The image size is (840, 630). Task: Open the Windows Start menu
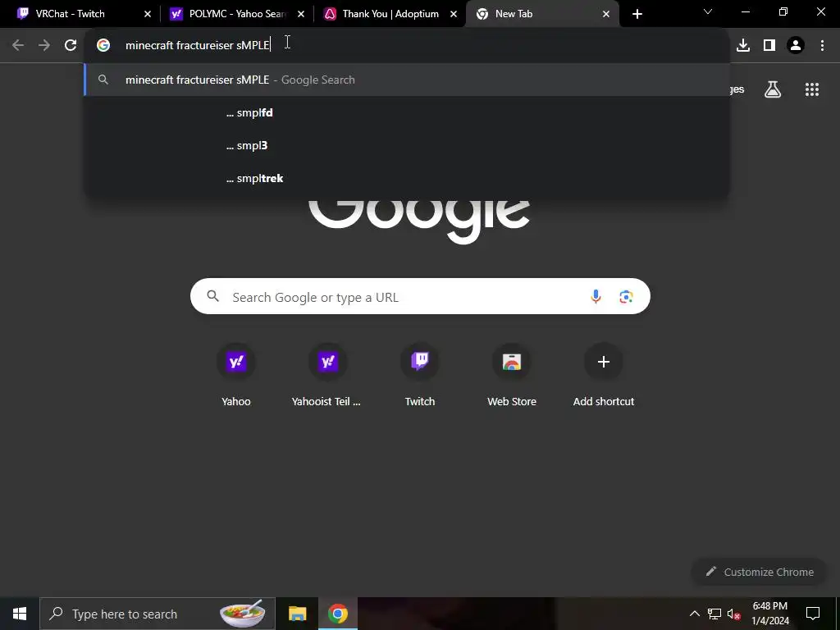click(20, 614)
